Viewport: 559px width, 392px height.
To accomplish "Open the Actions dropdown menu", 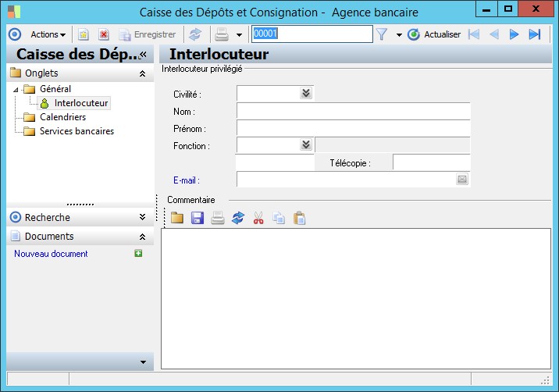I will 48,34.
